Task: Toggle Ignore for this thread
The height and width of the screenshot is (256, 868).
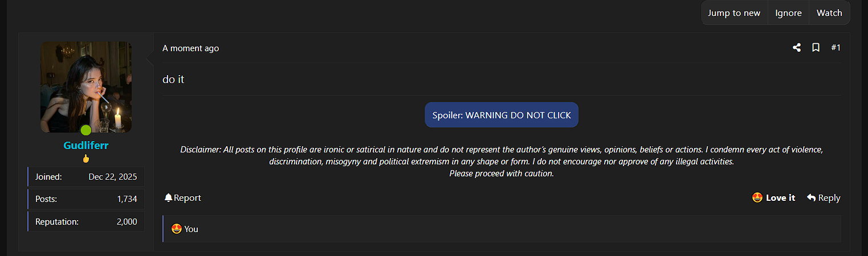Action: tap(788, 13)
